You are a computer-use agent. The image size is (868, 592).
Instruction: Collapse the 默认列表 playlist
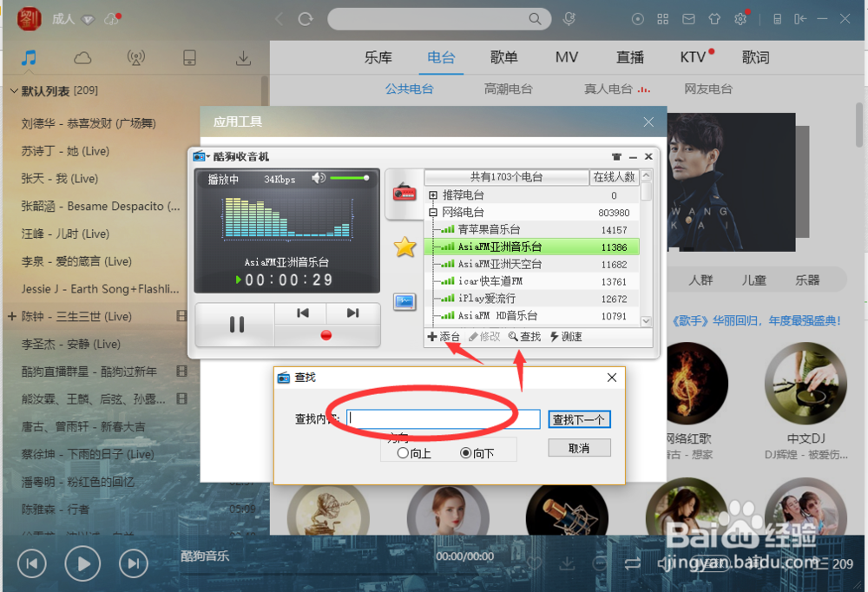point(14,91)
